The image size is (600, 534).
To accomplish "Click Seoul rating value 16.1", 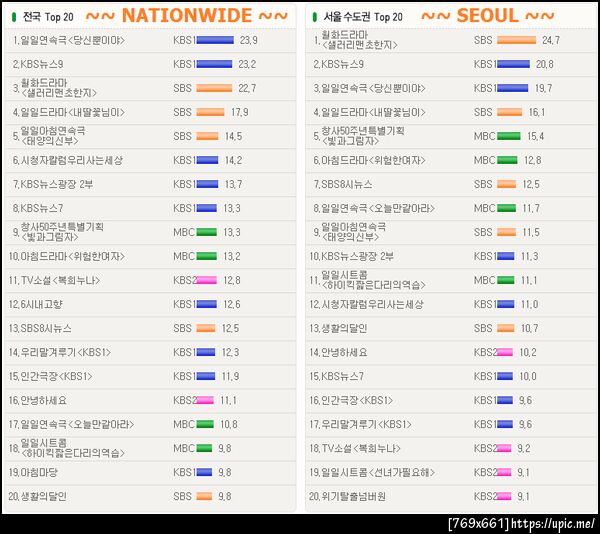I will (x=537, y=112).
